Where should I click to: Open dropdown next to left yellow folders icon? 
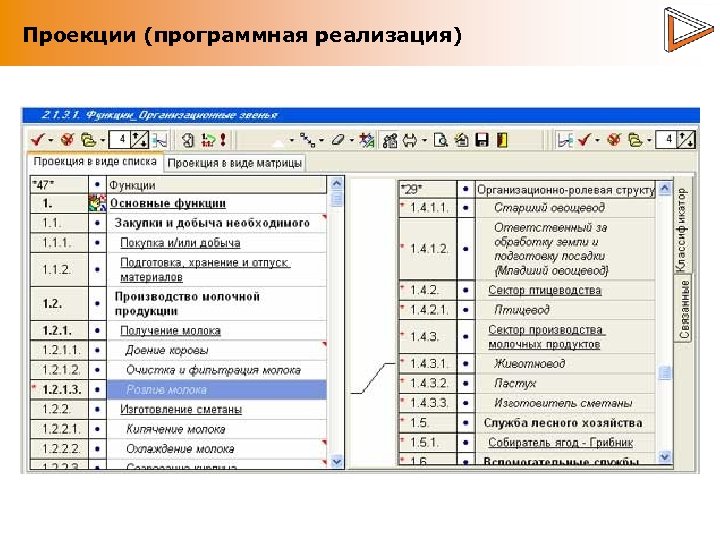(102, 140)
